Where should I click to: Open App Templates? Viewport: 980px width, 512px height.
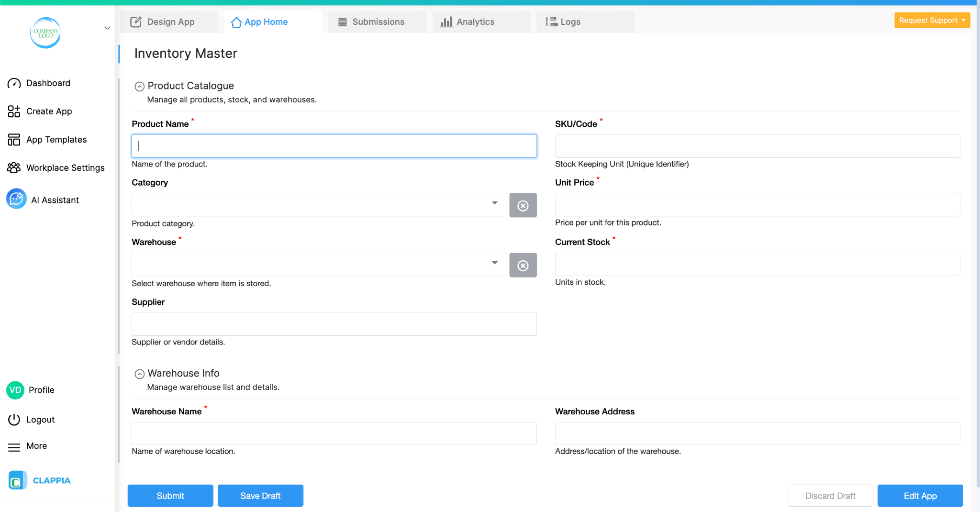[56, 139]
